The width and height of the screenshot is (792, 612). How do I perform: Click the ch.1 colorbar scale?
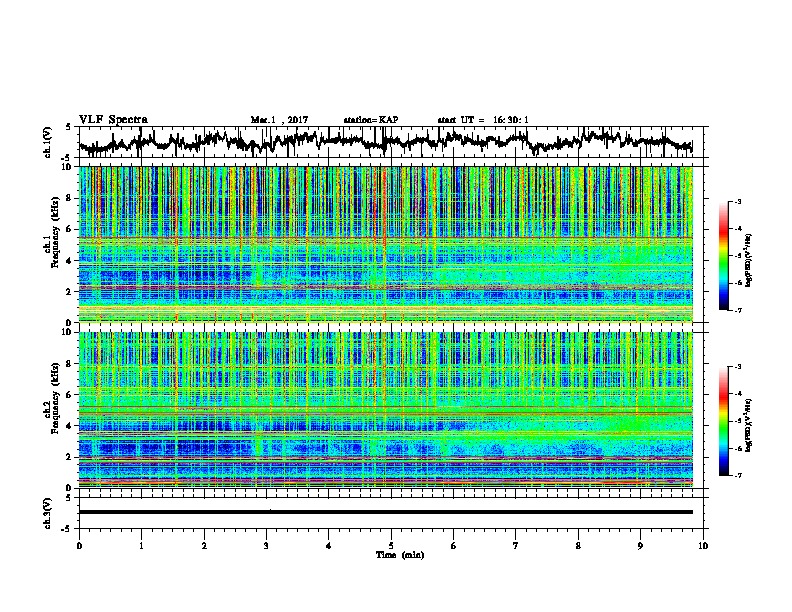pos(723,256)
